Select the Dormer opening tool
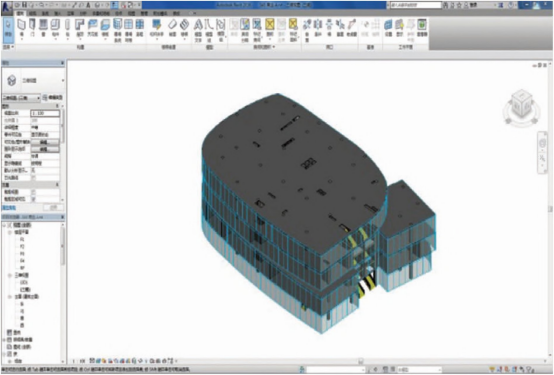 [352, 28]
